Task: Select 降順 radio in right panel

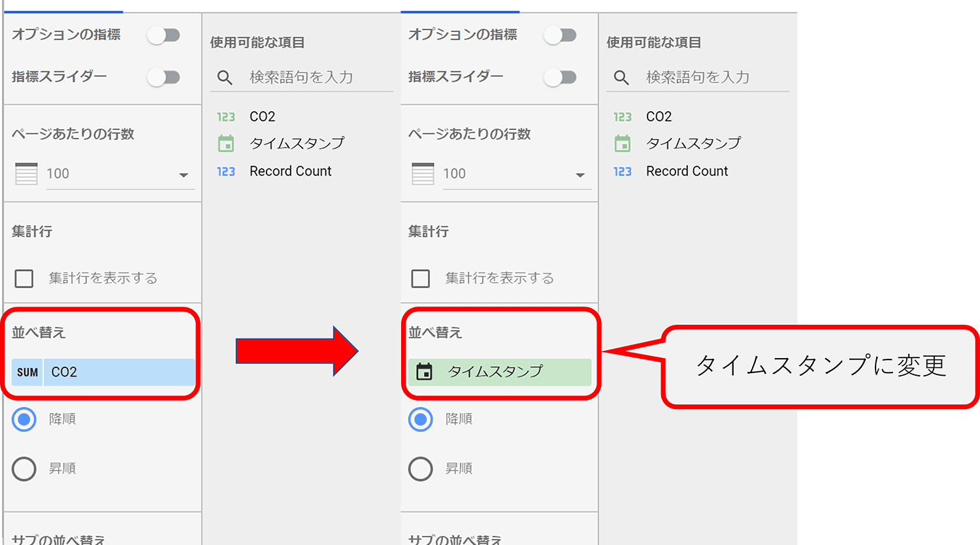Action: (421, 420)
